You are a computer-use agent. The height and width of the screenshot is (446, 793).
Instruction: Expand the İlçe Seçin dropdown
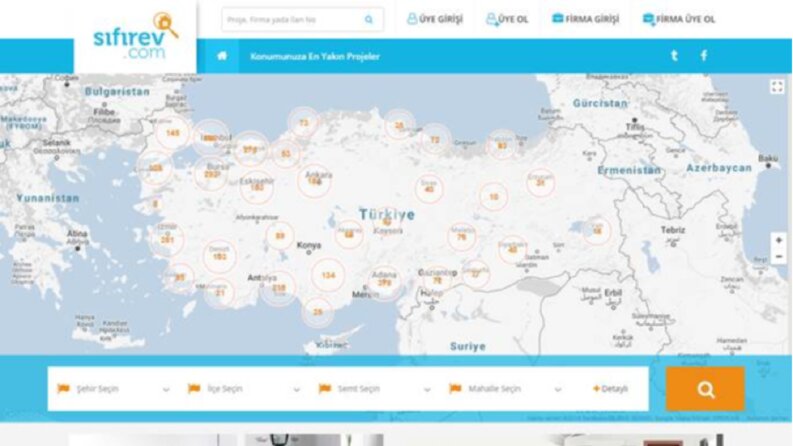[x=245, y=389]
